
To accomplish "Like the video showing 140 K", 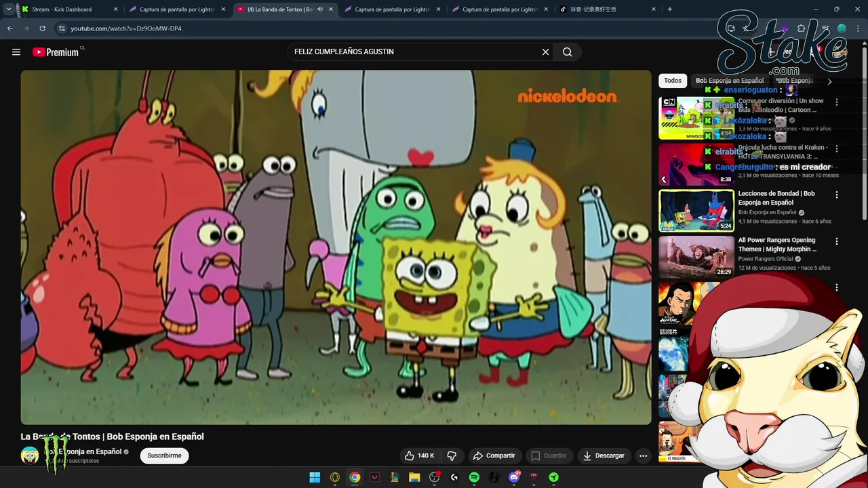I will point(420,455).
